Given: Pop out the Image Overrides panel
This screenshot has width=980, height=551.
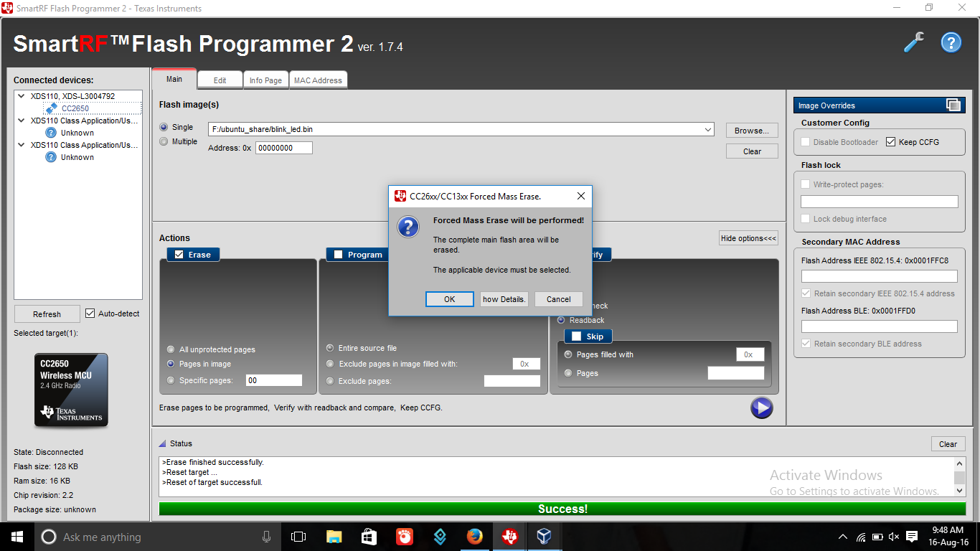Looking at the screenshot, I should pos(953,105).
